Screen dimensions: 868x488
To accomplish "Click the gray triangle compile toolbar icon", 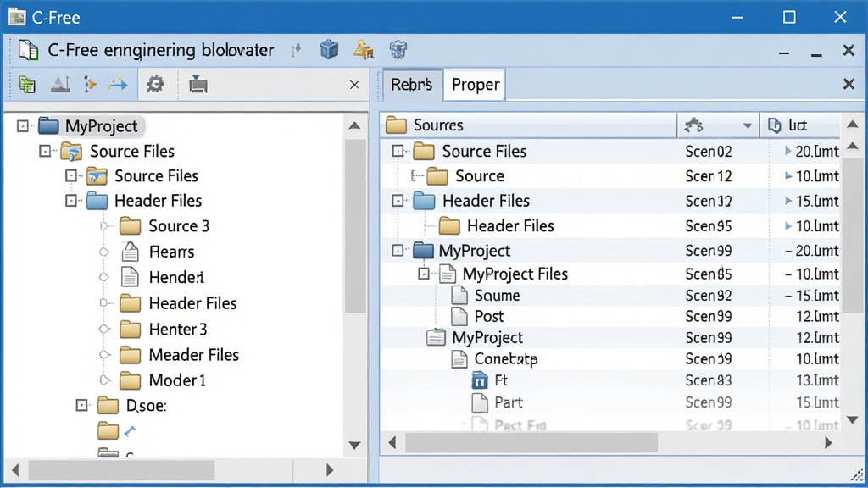I will point(60,85).
